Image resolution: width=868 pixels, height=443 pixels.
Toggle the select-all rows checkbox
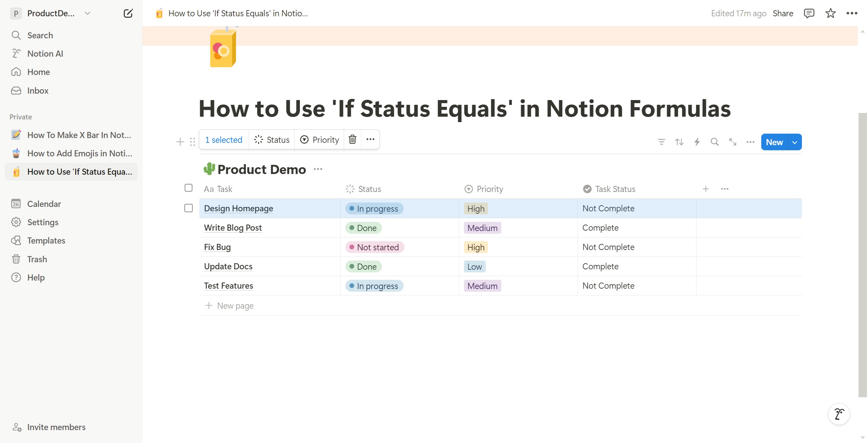point(188,188)
